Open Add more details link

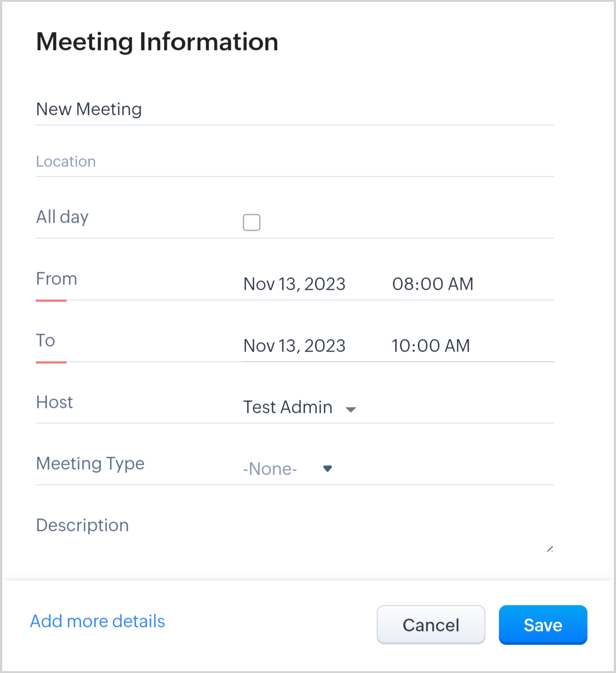point(97,621)
